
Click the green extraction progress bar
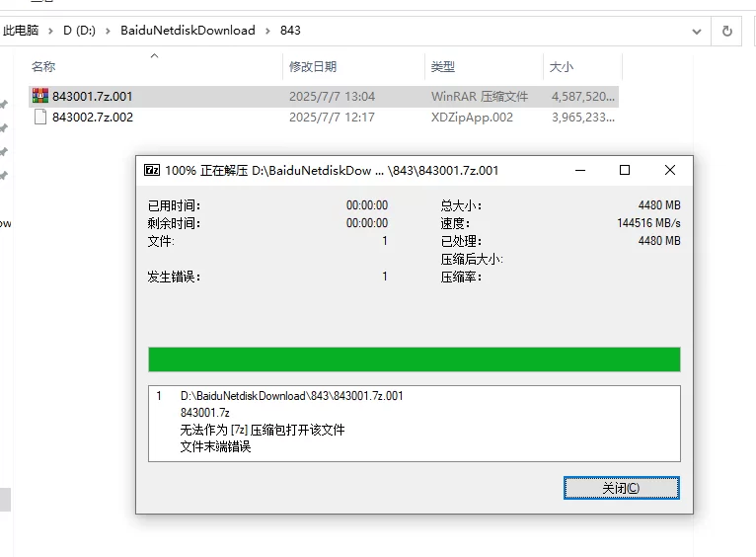[x=415, y=359]
